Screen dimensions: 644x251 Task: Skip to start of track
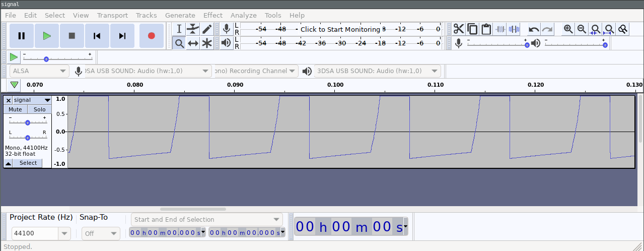[97, 36]
